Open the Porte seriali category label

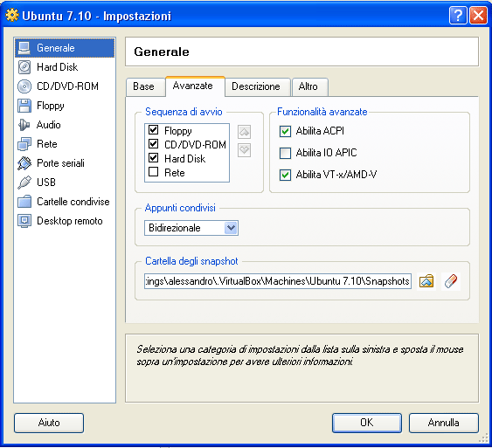(60, 163)
